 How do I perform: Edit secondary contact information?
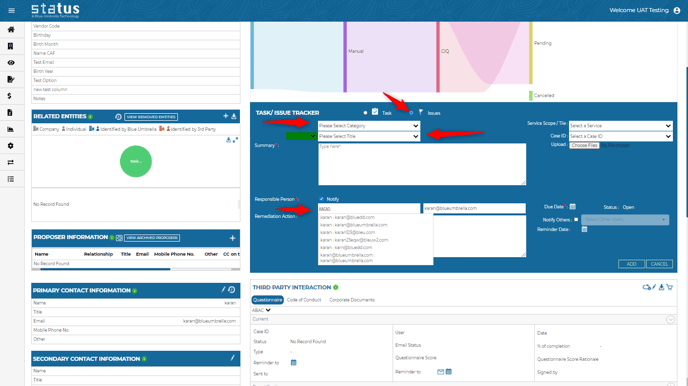[x=233, y=358]
